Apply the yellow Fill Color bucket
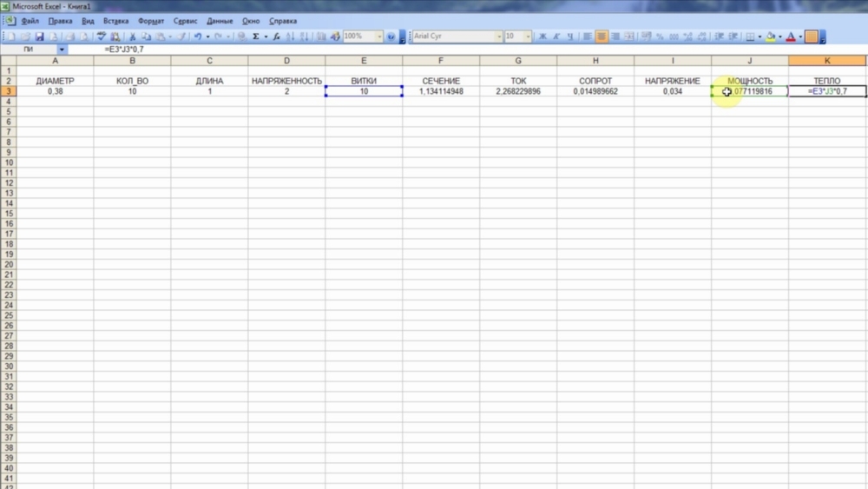 coord(770,36)
